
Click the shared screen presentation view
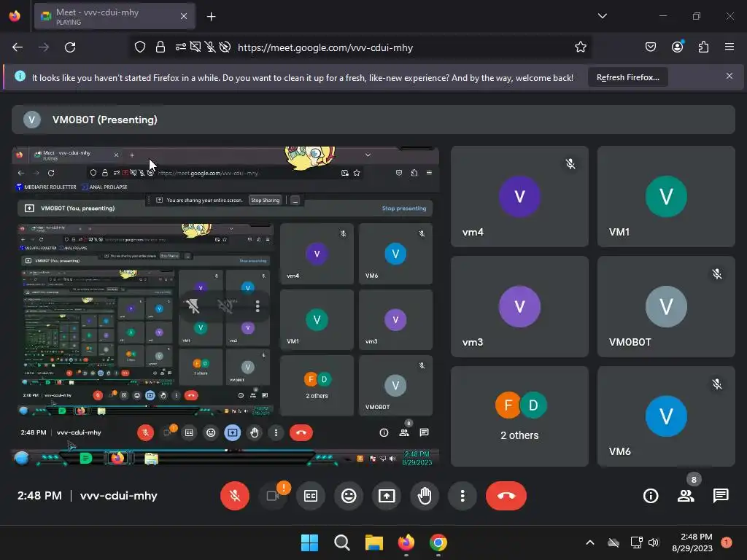pos(225,306)
